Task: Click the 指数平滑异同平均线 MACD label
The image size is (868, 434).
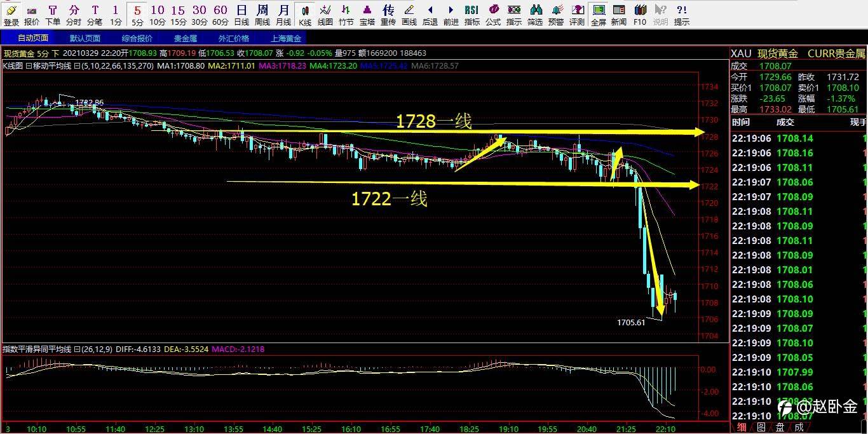Action: [x=37, y=349]
